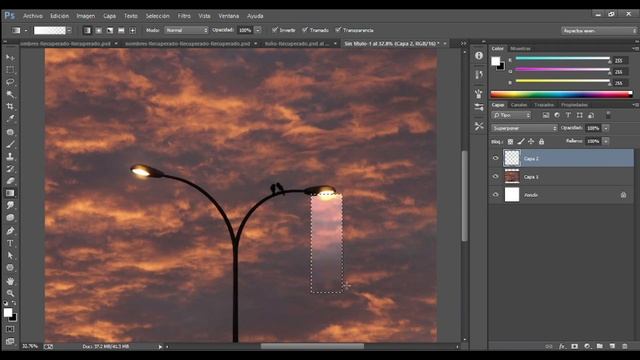The width and height of the screenshot is (640, 360).
Task: Open the layer Opacidad arrow
Action: point(606,128)
